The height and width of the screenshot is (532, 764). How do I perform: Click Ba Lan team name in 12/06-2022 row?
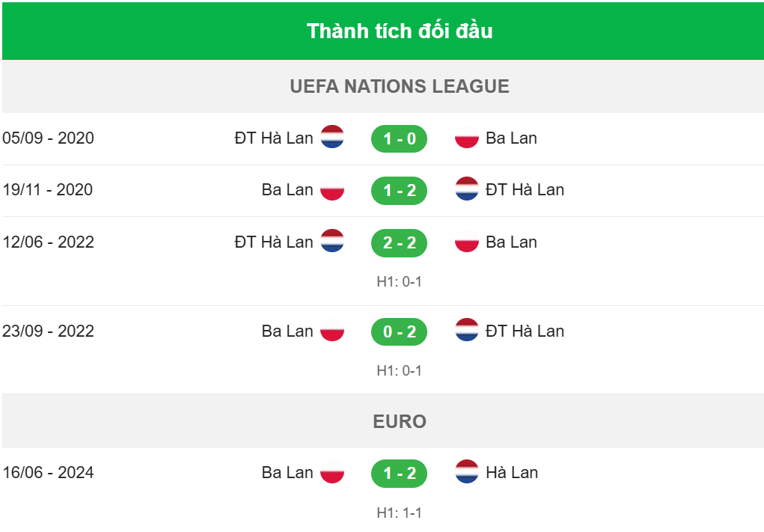[x=511, y=242]
